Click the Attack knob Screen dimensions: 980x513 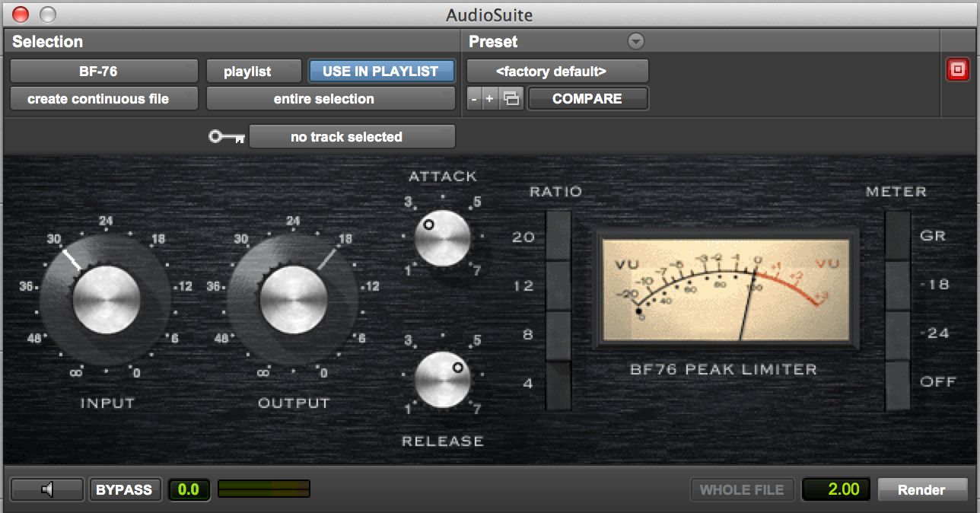[442, 238]
